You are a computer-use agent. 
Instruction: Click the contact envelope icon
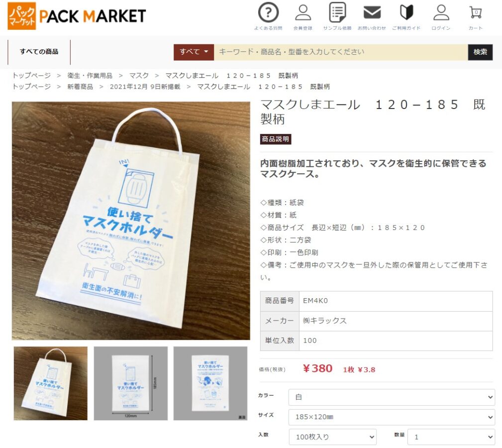[372, 12]
